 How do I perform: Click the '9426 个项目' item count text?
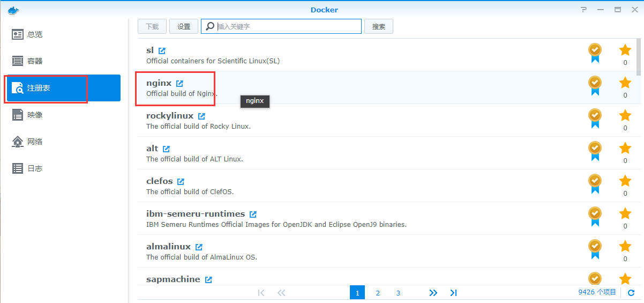click(598, 292)
